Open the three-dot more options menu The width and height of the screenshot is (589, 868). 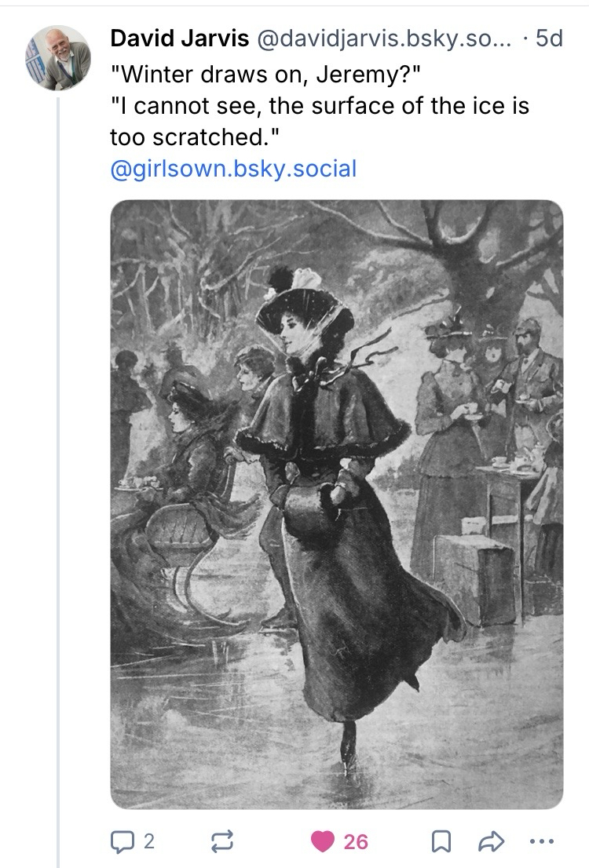coord(541,841)
